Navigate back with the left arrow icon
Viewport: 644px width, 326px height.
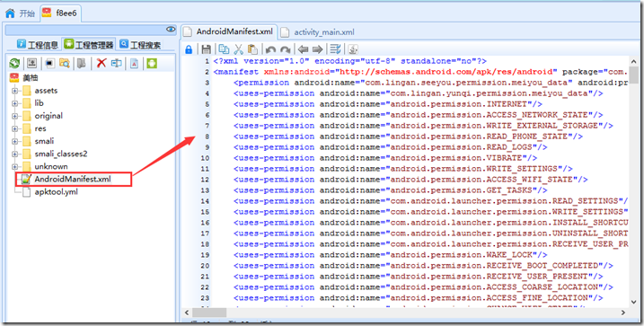[303, 49]
